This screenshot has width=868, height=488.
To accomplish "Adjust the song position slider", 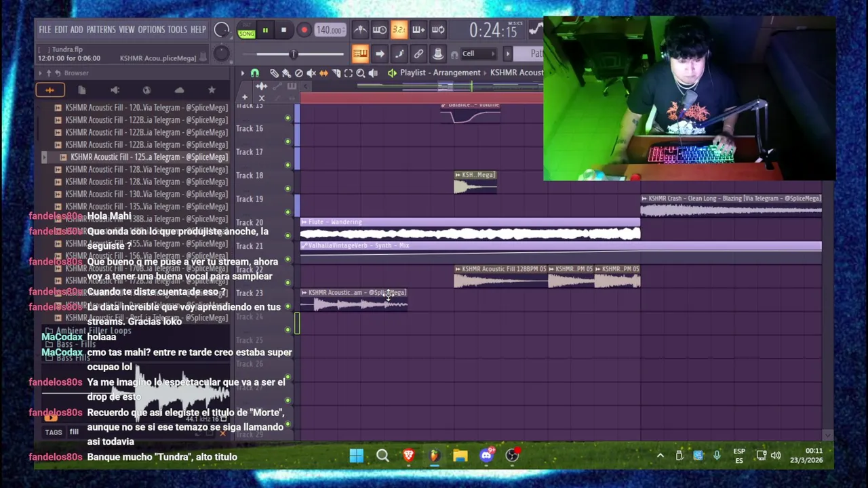I will click(293, 54).
